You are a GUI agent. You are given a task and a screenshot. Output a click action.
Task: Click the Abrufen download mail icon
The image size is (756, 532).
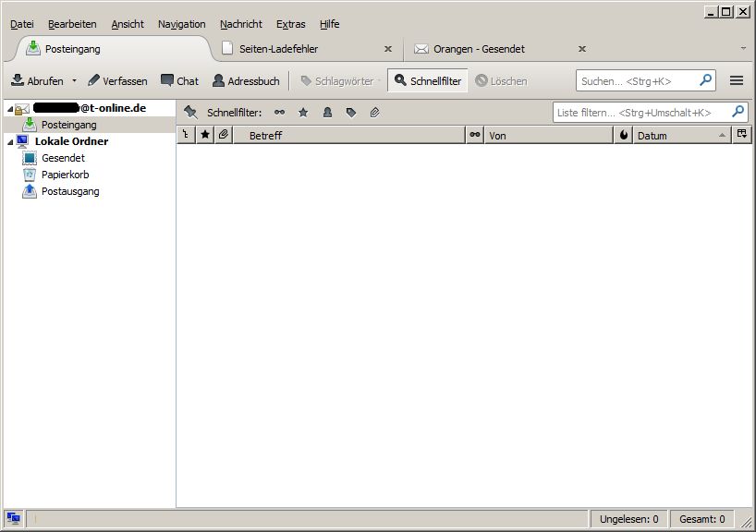[x=18, y=80]
